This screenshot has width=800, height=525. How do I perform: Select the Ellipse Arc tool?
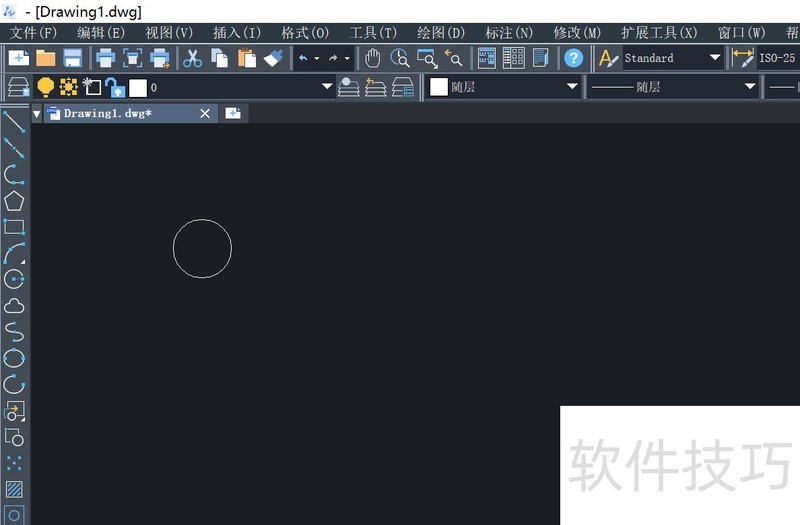coord(14,384)
